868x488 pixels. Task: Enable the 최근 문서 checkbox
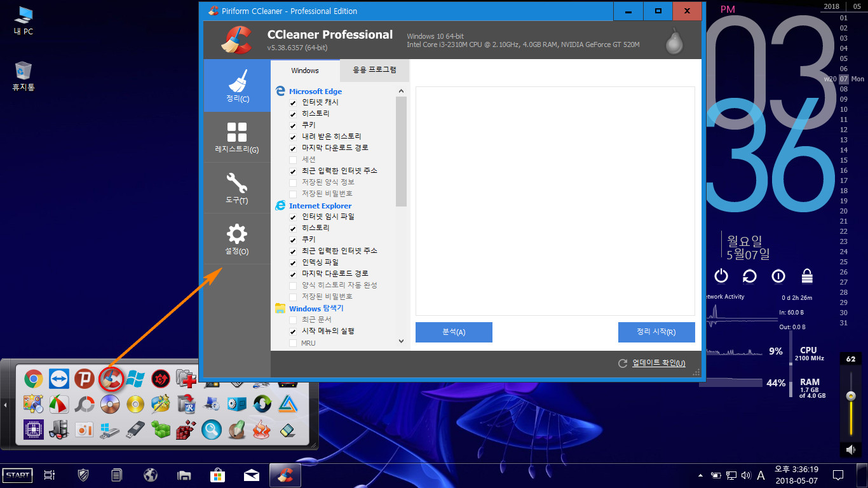click(293, 320)
